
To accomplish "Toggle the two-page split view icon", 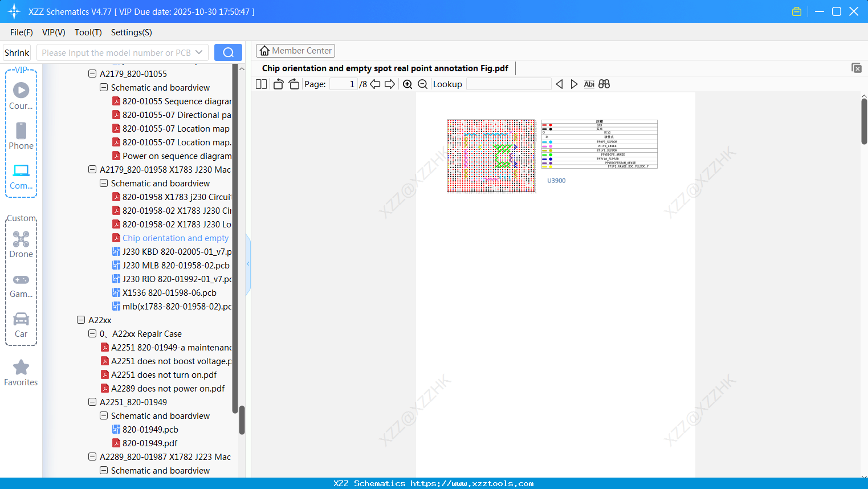I will [262, 84].
